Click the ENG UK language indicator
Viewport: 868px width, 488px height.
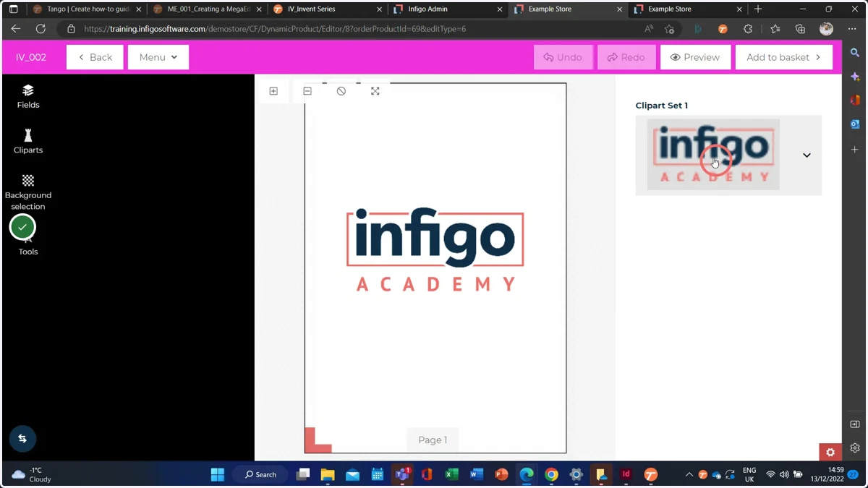[749, 474]
